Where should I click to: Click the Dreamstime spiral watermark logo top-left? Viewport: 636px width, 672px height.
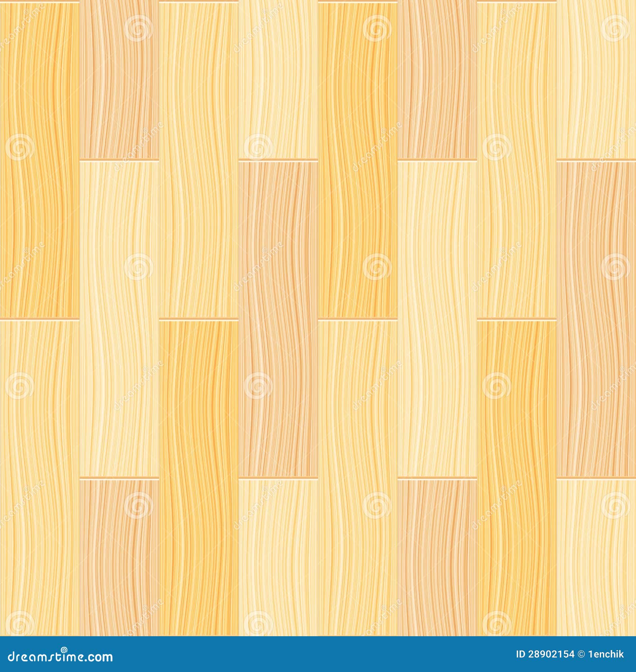pyautogui.click(x=139, y=29)
